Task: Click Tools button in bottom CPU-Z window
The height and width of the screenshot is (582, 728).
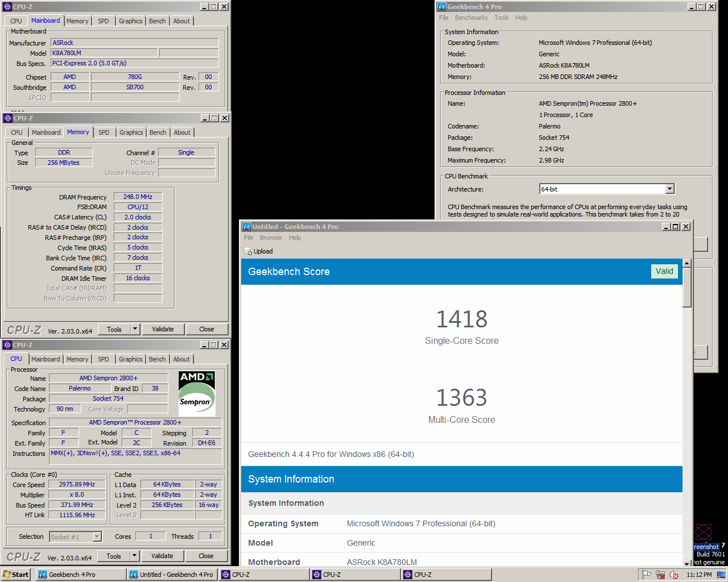Action: [x=114, y=556]
